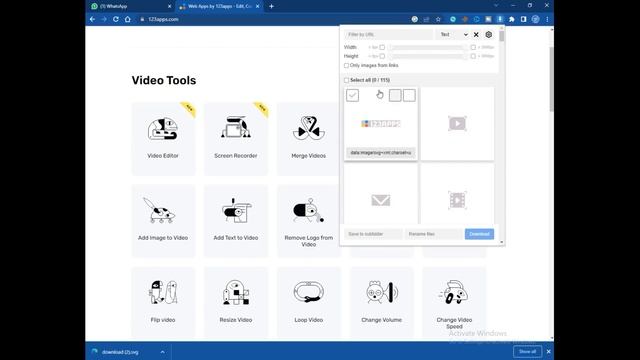
Task: Close the 123apps tab
Action: (x=258, y=6)
